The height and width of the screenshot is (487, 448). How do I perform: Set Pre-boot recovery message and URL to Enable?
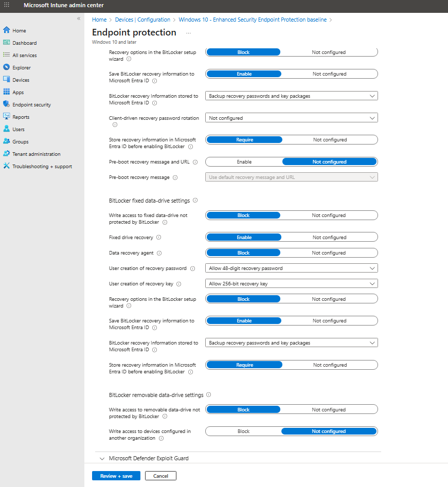[244, 162]
